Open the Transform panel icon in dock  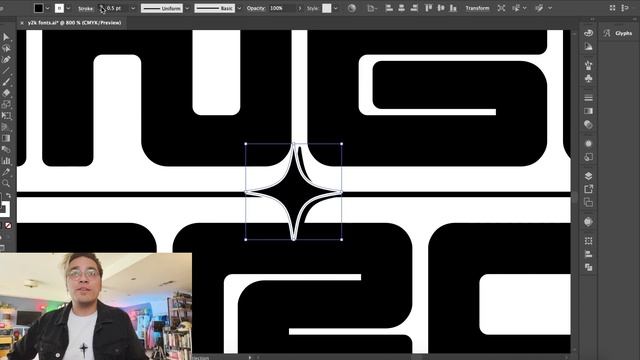tap(588, 241)
